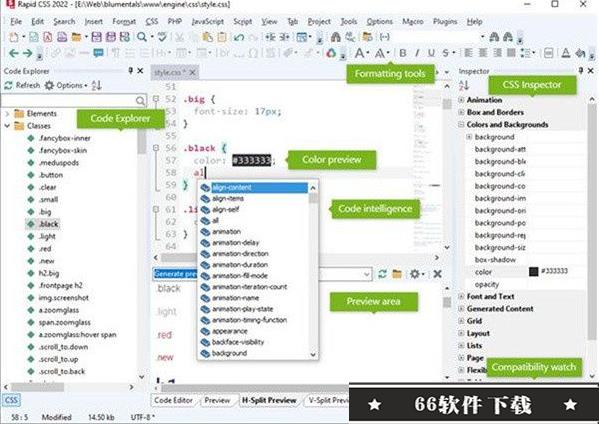
Task: Open Find with the binoculars icon
Action: [x=336, y=37]
